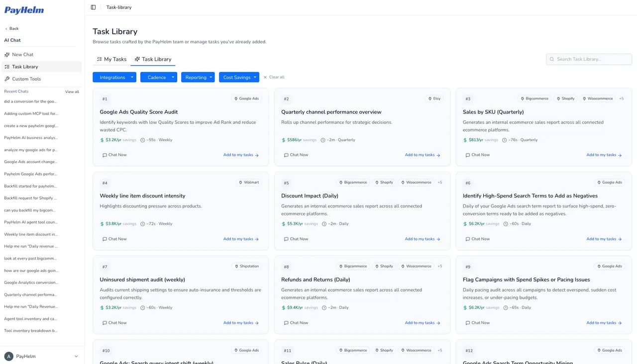The image size is (637, 364).
Task: Switch to the My Tasks tab
Action: tap(111, 59)
